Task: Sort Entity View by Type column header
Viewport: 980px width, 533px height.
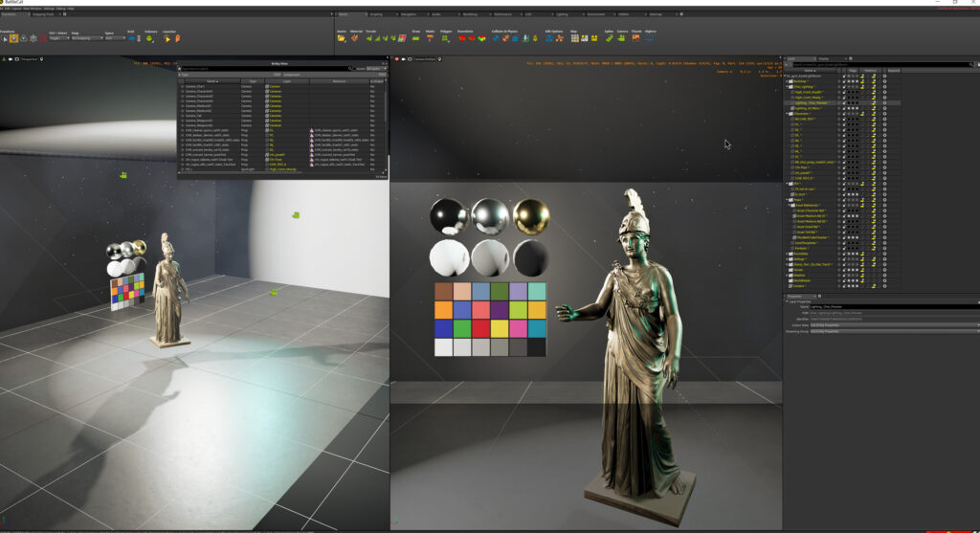Action: tap(252, 81)
